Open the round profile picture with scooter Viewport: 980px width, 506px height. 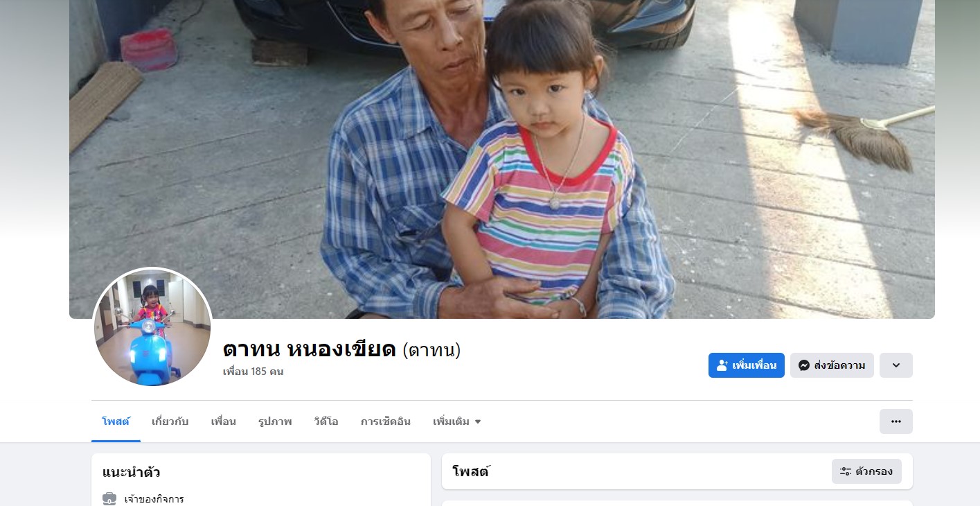click(152, 327)
